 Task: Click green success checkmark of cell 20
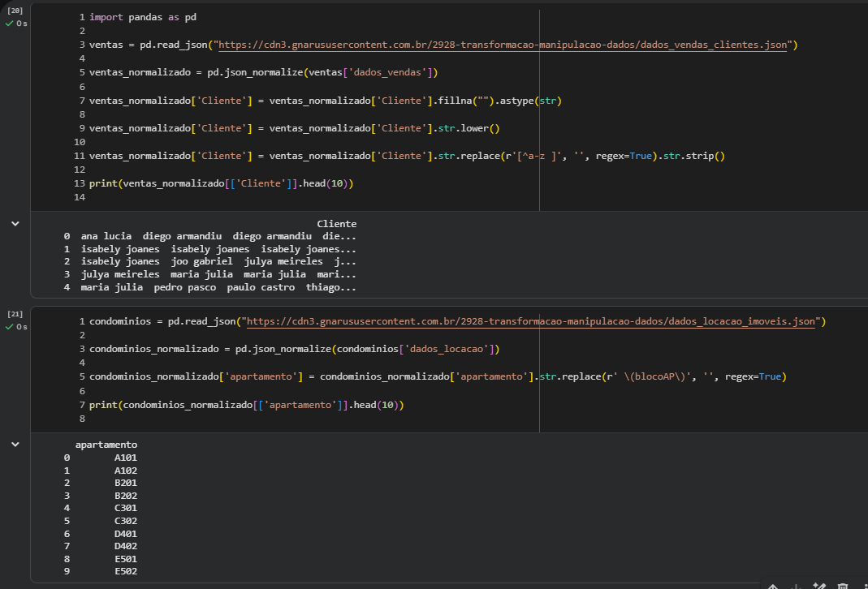pos(10,24)
